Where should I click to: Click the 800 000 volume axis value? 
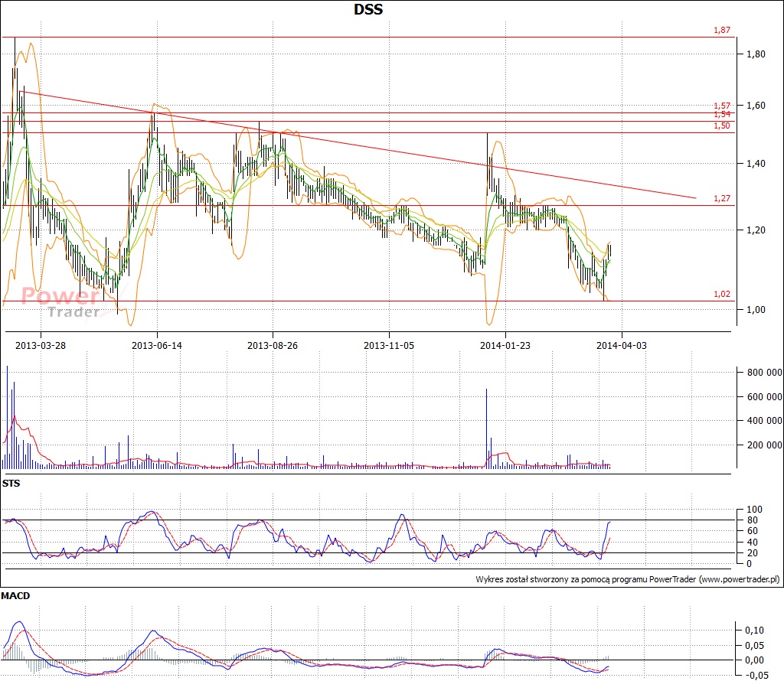(765, 372)
